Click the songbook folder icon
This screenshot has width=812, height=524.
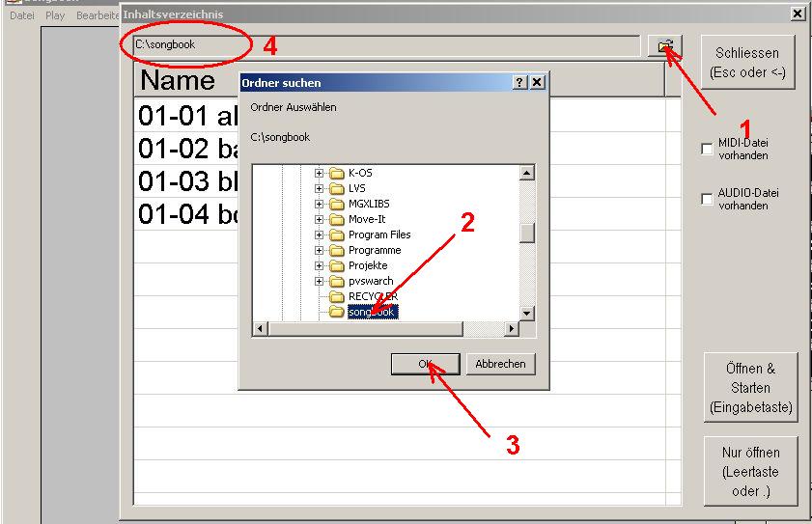(x=337, y=312)
